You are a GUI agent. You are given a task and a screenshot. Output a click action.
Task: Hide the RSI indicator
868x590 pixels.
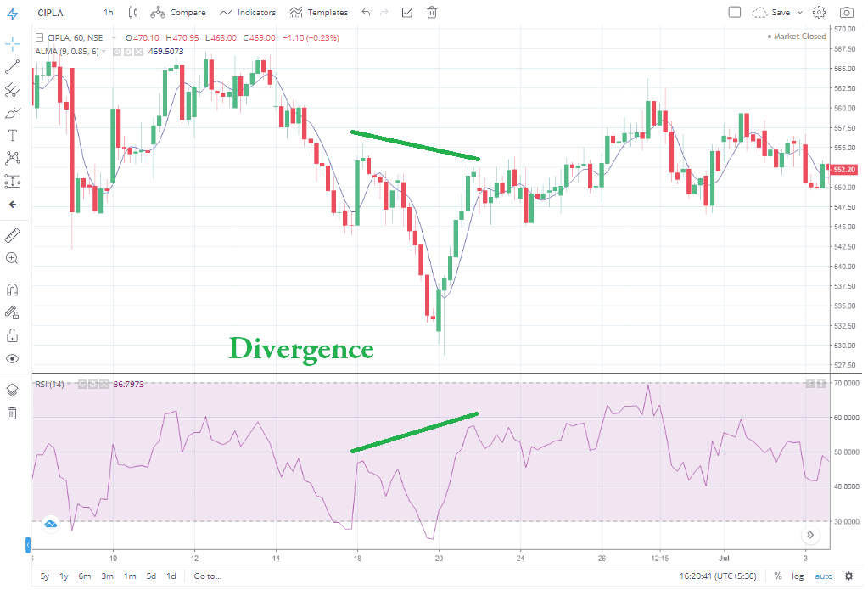[82, 384]
